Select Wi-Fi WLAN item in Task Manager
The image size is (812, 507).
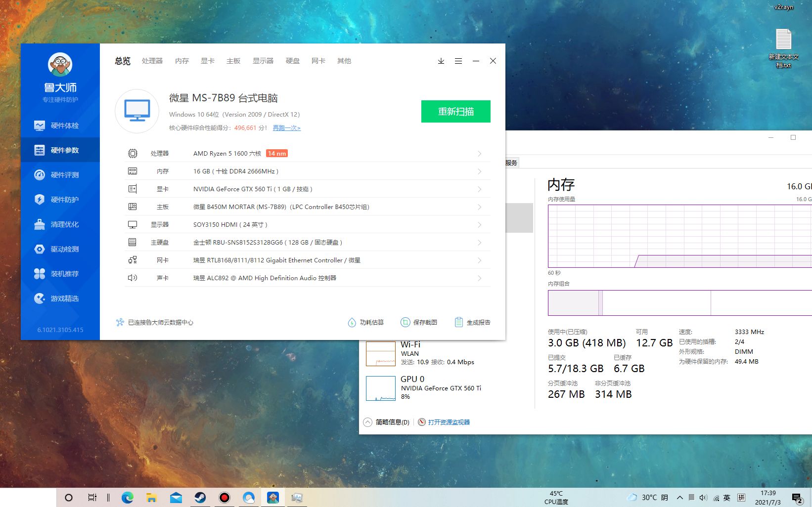(445, 354)
